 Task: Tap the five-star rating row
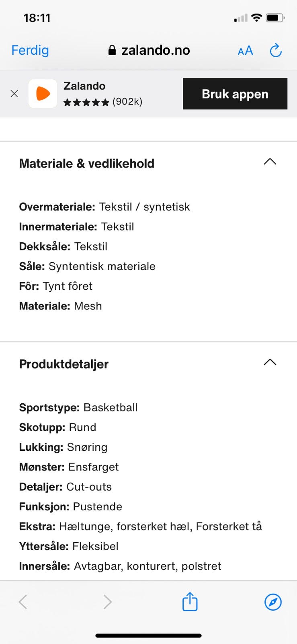pos(103,102)
